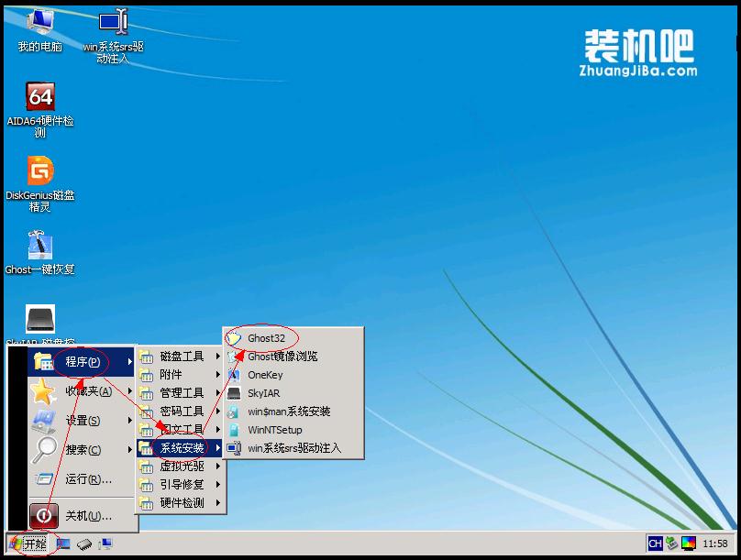741x560 pixels.
Task: Click the 开始 Start button
Action: pyautogui.click(x=29, y=545)
